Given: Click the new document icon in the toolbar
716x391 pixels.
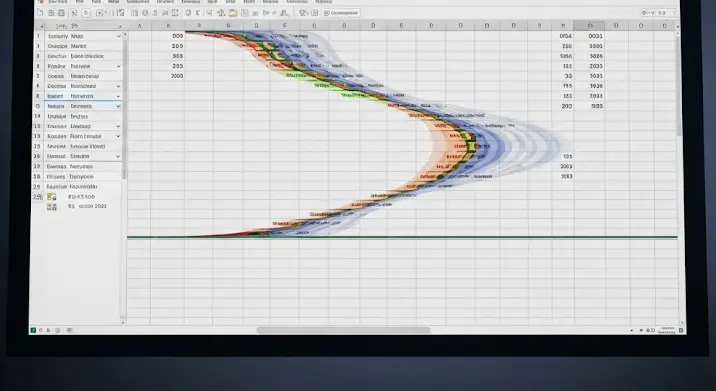Looking at the screenshot, I should coord(40,13).
